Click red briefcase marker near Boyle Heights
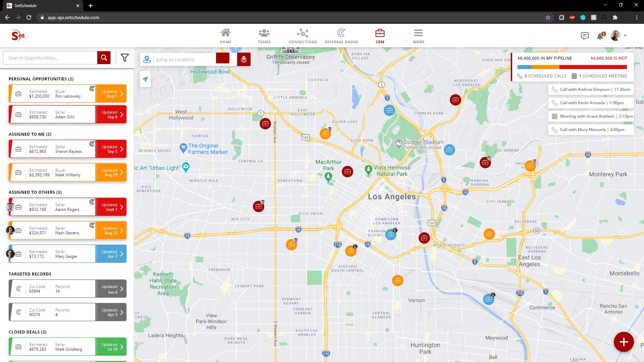Image resolution: width=644 pixels, height=362 pixels. [x=424, y=238]
